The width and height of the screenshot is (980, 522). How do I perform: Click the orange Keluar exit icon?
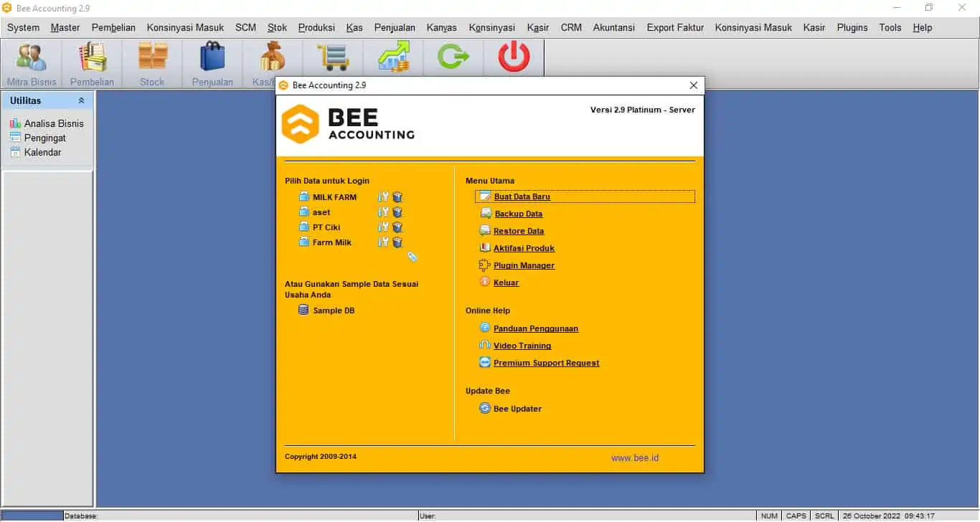click(x=485, y=283)
